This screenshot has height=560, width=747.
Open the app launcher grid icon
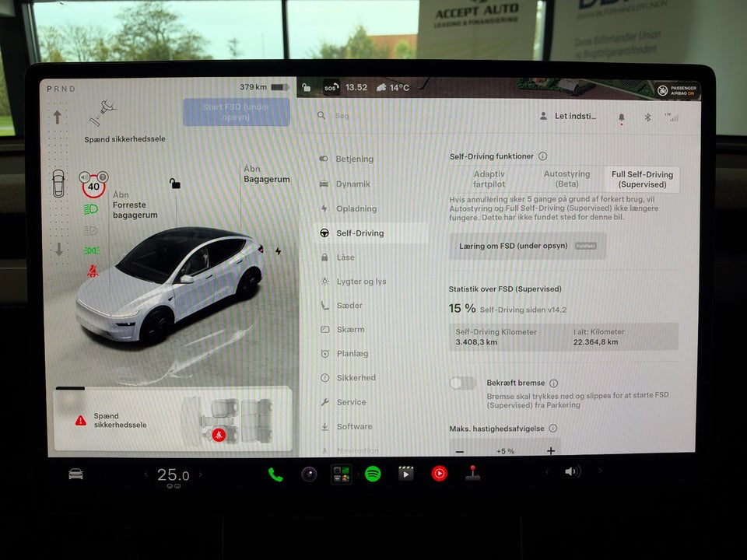(341, 474)
